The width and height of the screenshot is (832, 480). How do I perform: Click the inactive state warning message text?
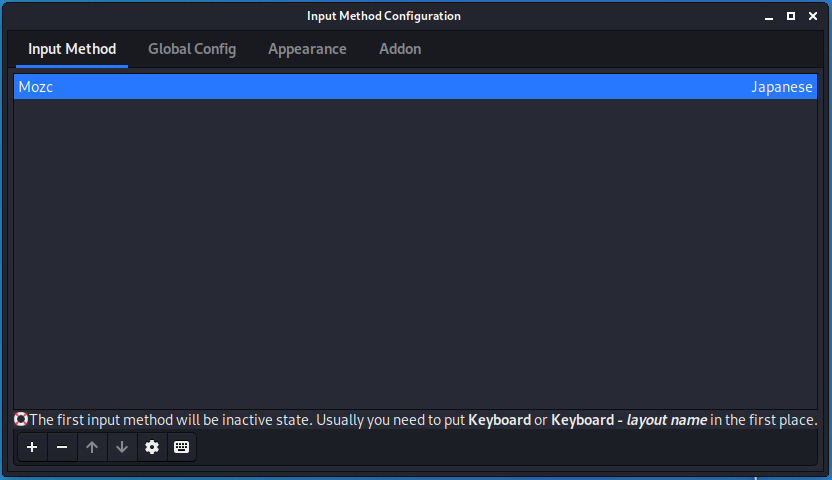click(423, 420)
